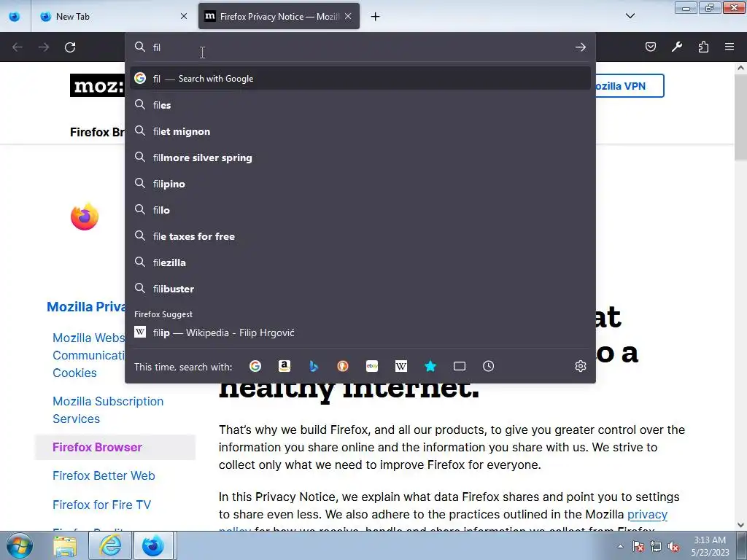This screenshot has height=560, width=747.
Task: Open search settings gear icon
Action: pos(580,366)
